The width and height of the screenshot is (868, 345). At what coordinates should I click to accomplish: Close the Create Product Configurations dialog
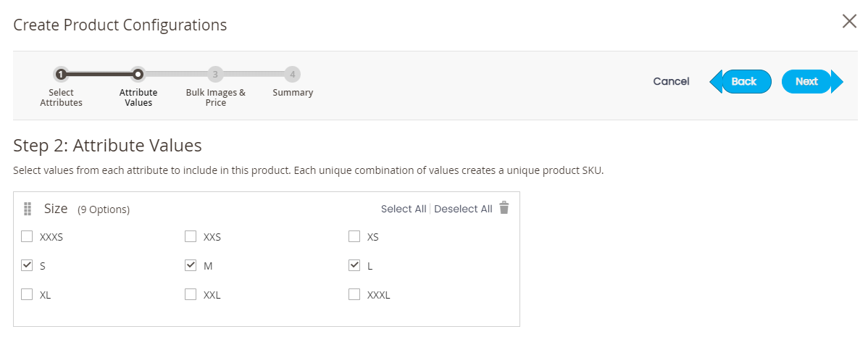tap(849, 22)
